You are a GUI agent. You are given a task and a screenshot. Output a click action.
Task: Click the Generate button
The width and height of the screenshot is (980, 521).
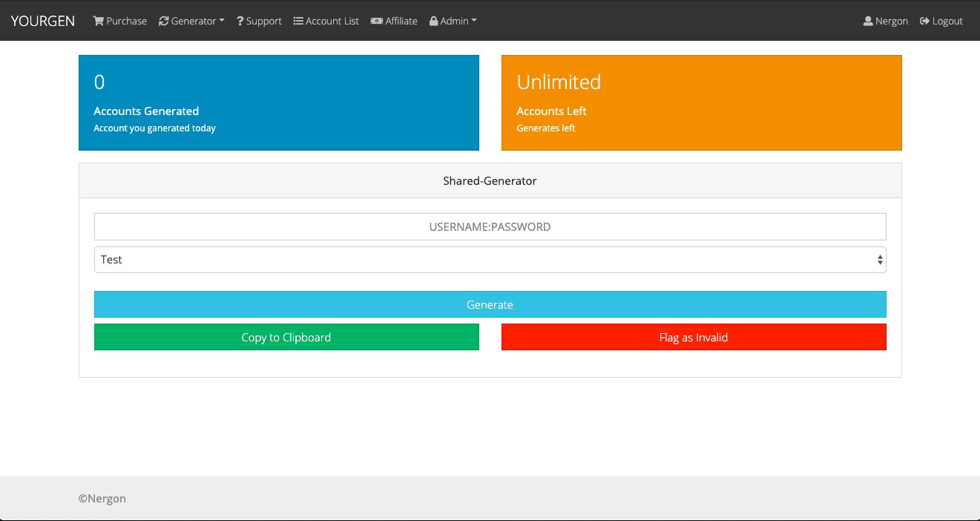coord(490,304)
